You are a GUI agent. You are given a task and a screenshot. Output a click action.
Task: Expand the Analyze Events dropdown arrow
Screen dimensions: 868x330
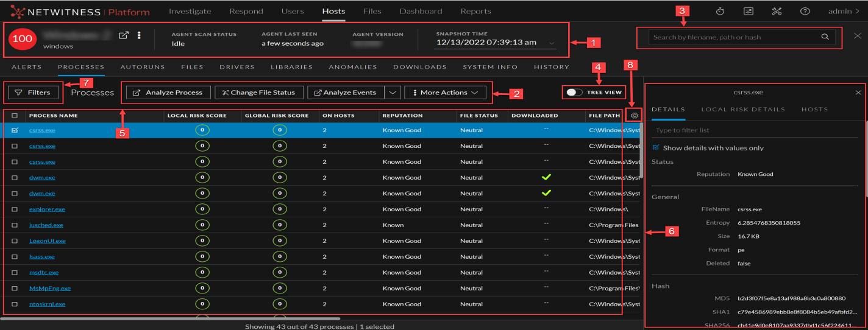pyautogui.click(x=393, y=93)
